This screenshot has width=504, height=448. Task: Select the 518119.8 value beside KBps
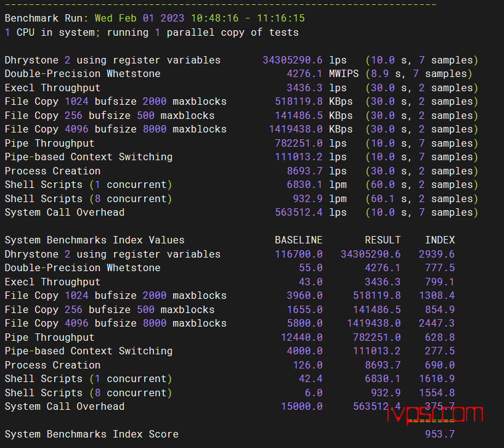(299, 101)
